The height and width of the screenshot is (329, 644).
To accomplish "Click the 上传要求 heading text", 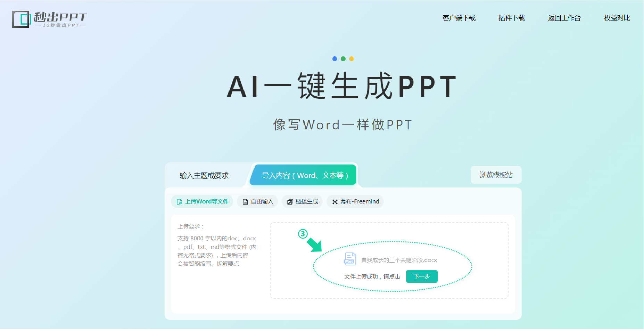I will pos(191,226).
